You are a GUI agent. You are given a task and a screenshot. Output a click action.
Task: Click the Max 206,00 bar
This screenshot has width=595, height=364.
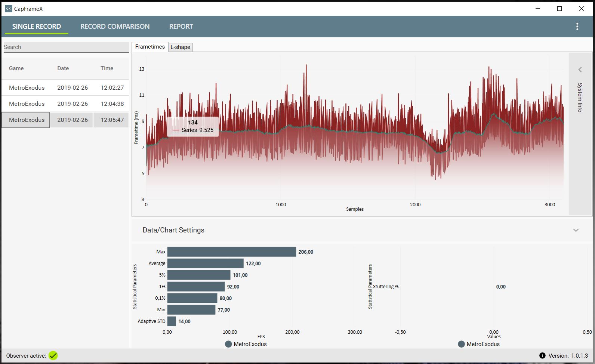(232, 252)
